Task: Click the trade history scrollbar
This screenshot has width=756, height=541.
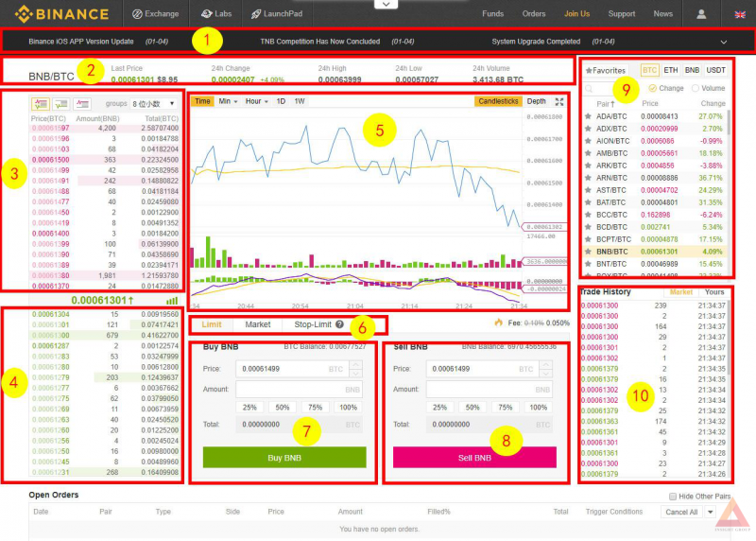Action: point(729,338)
